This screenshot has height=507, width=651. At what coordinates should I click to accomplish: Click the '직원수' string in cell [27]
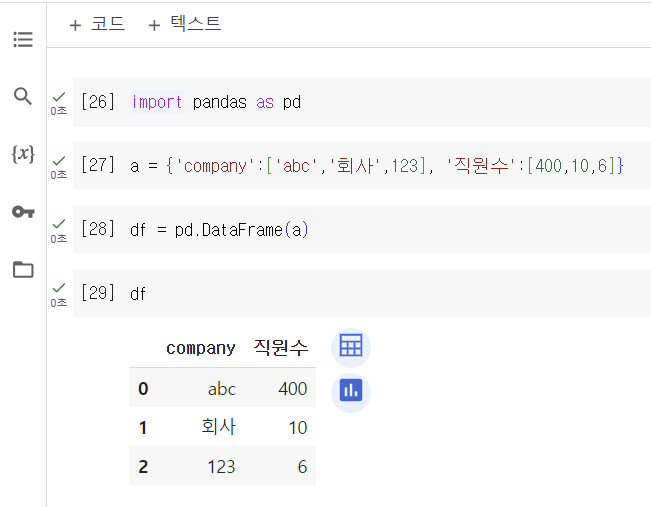pyautogui.click(x=481, y=166)
